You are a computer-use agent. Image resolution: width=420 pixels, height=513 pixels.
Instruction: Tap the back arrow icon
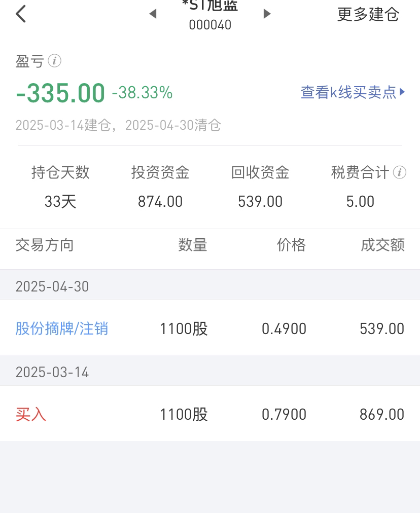click(x=21, y=14)
